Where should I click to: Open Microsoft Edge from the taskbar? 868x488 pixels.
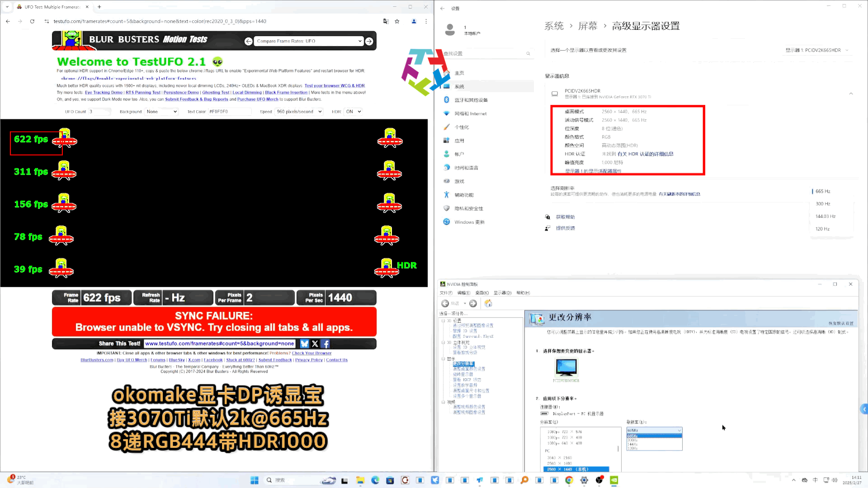[375, 480]
